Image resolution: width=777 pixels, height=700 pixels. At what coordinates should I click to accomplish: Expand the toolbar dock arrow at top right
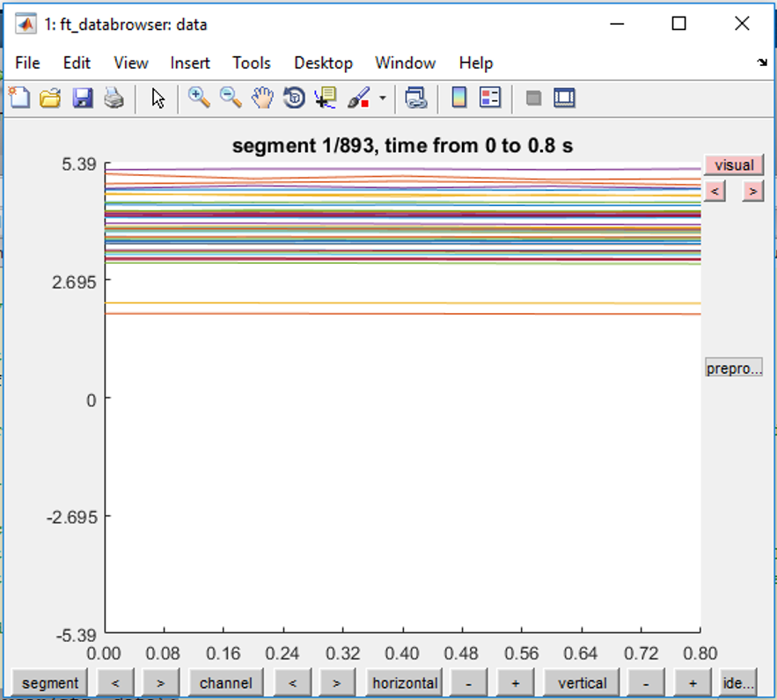coord(762,62)
